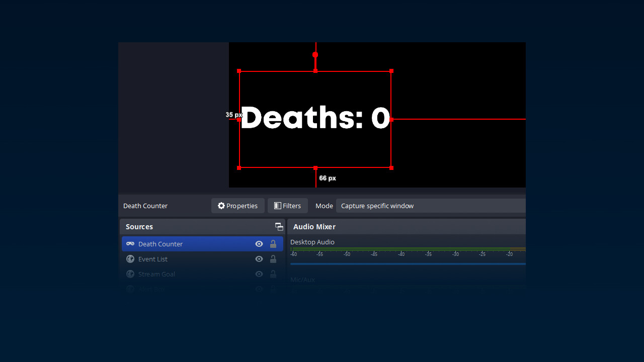Click the gamepad icon beside Death Counter
This screenshot has height=362, width=644.
coord(130,244)
